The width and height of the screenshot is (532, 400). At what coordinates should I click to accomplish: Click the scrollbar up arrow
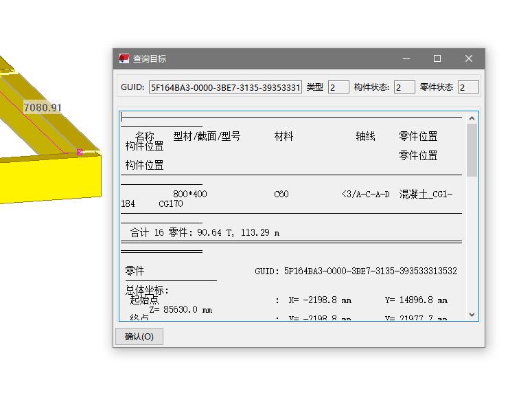click(x=472, y=118)
